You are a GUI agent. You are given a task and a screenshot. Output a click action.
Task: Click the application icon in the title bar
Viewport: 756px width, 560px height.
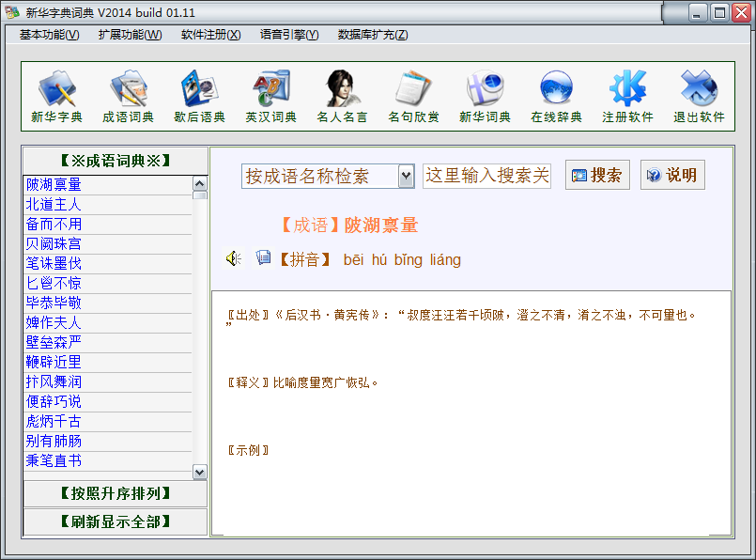click(12, 12)
